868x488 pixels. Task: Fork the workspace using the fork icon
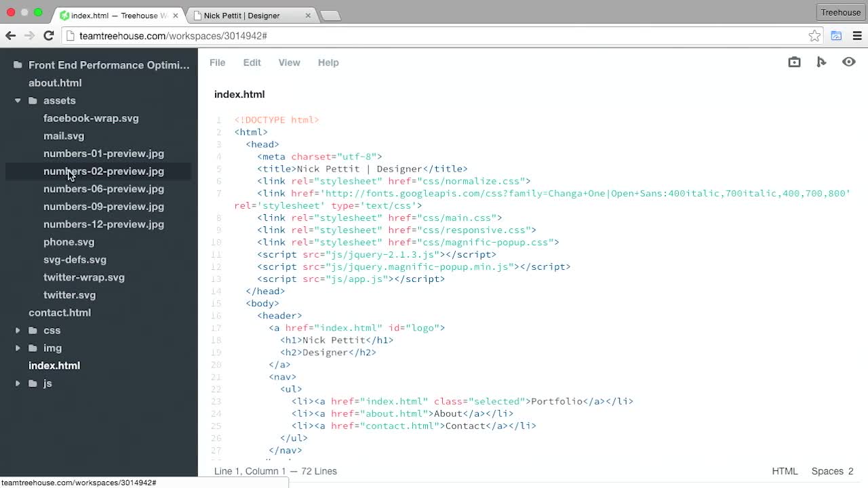[x=821, y=62]
